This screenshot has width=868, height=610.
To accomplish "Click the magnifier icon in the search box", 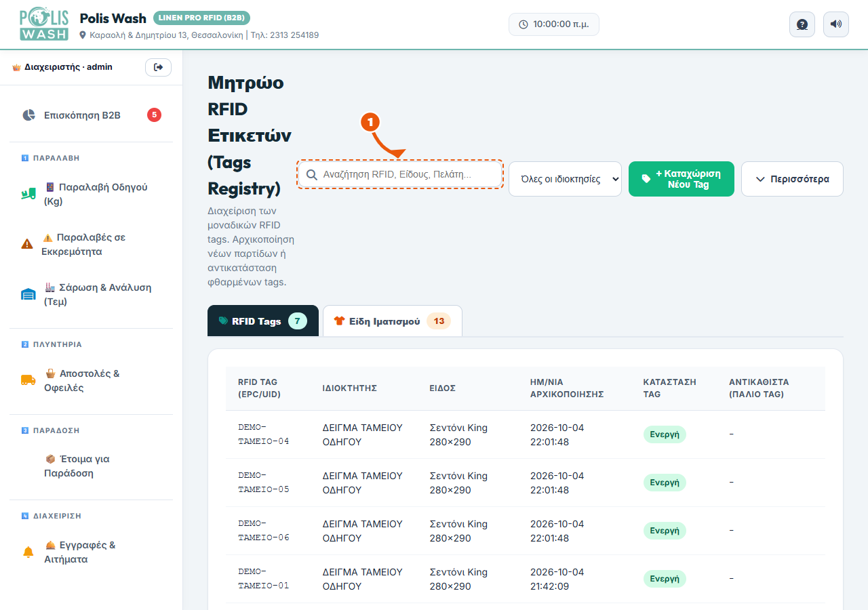I will pyautogui.click(x=312, y=175).
